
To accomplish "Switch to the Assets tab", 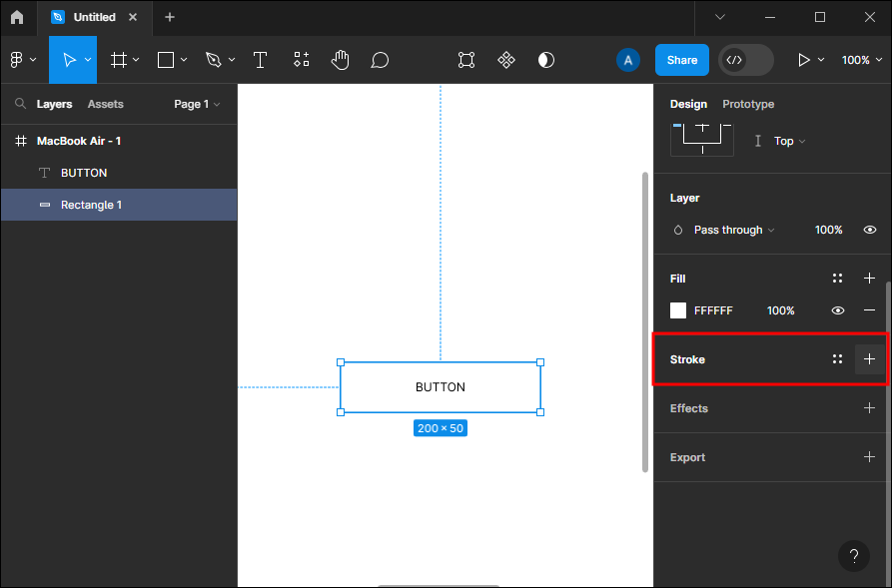I will [105, 104].
